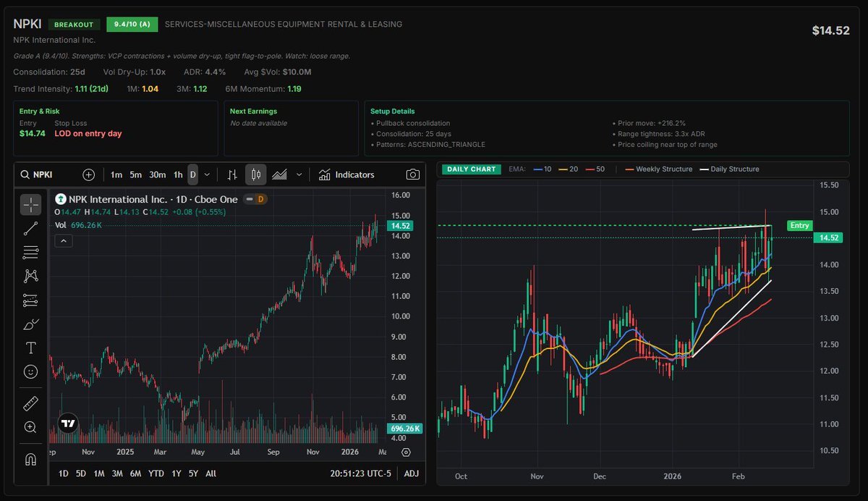Click the Vol 696.26K volume legend
The width and height of the screenshot is (868, 501).
click(x=80, y=225)
